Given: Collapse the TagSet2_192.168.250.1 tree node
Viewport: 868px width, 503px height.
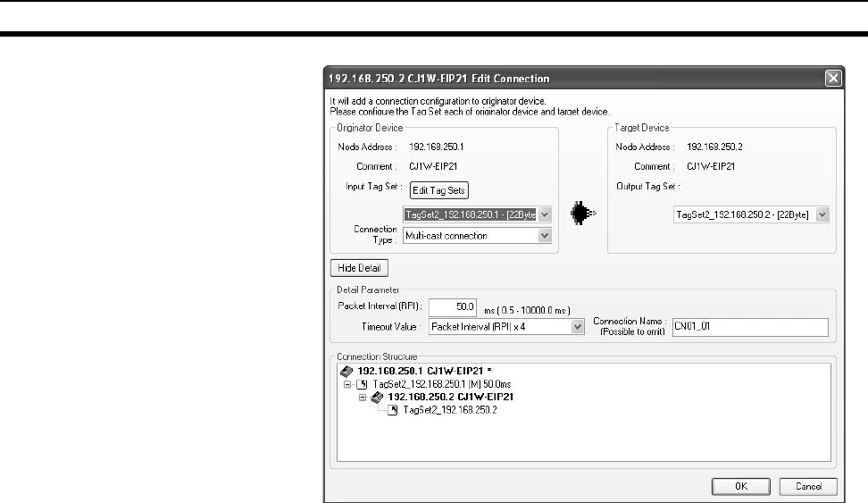Looking at the screenshot, I should [x=347, y=384].
